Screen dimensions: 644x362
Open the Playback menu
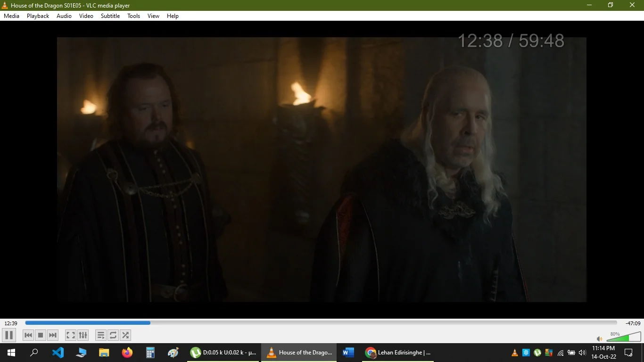click(38, 16)
